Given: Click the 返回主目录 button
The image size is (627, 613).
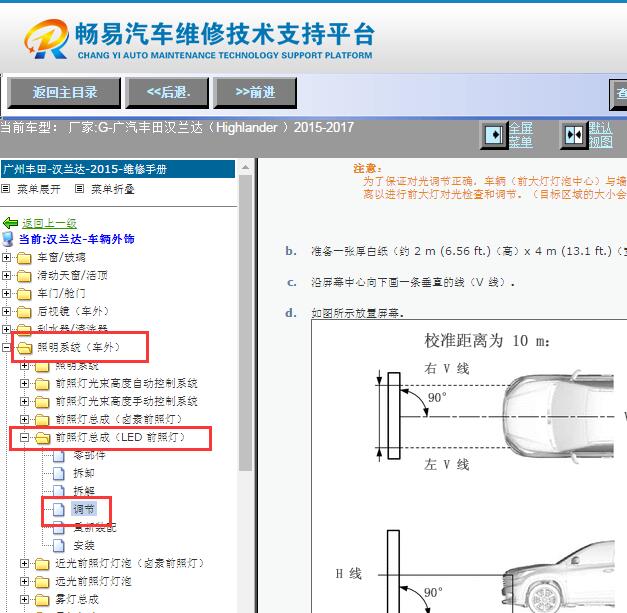Looking at the screenshot, I should coord(64,93).
